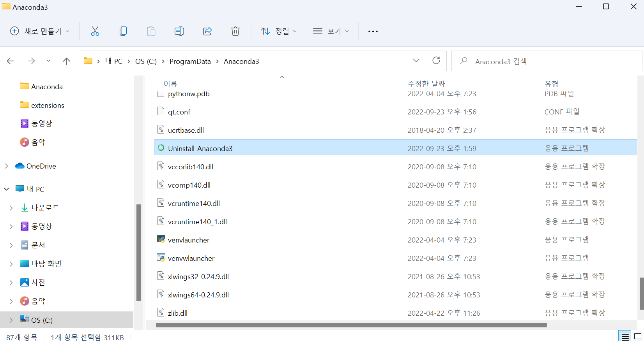Click the Share icon in toolbar
Screen dimensions: 644x341
[207, 31]
